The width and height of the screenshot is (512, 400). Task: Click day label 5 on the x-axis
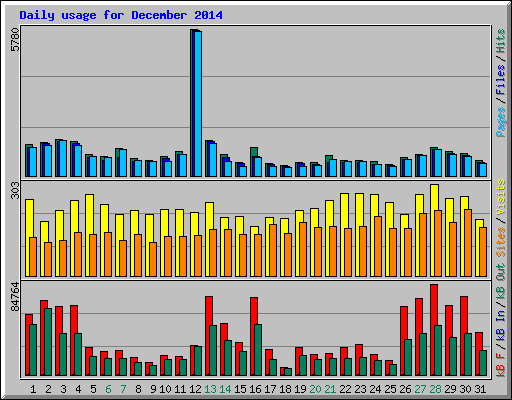tap(93, 389)
